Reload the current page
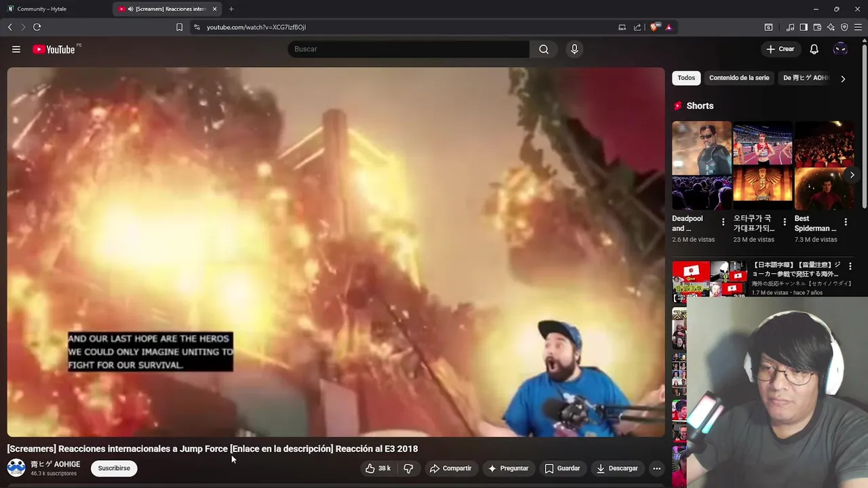868x488 pixels. tap(37, 27)
